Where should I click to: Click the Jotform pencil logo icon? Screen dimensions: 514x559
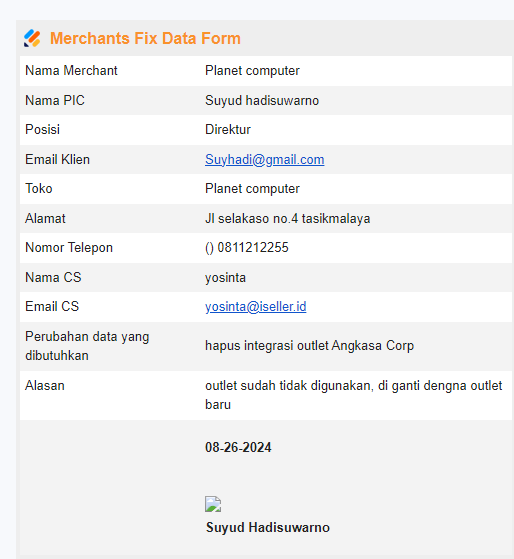click(x=32, y=38)
